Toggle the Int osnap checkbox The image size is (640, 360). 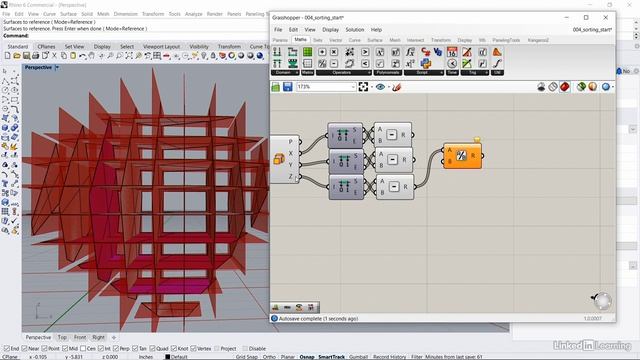(101, 349)
